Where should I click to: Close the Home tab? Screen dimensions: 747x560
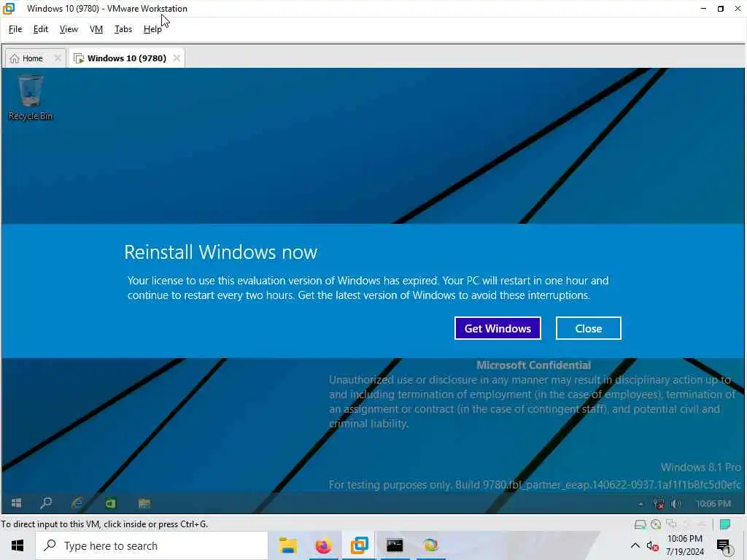[x=58, y=58]
